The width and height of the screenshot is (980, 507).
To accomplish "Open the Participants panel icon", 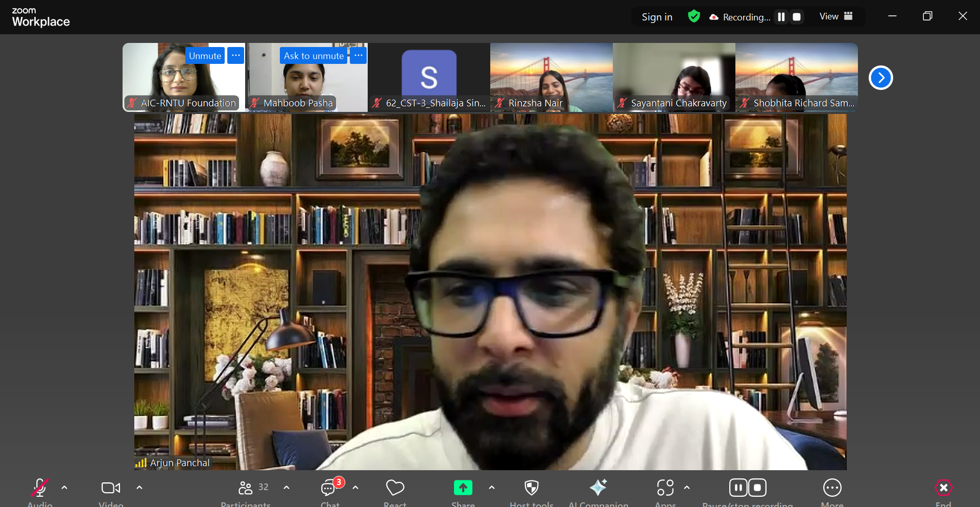I will click(246, 488).
